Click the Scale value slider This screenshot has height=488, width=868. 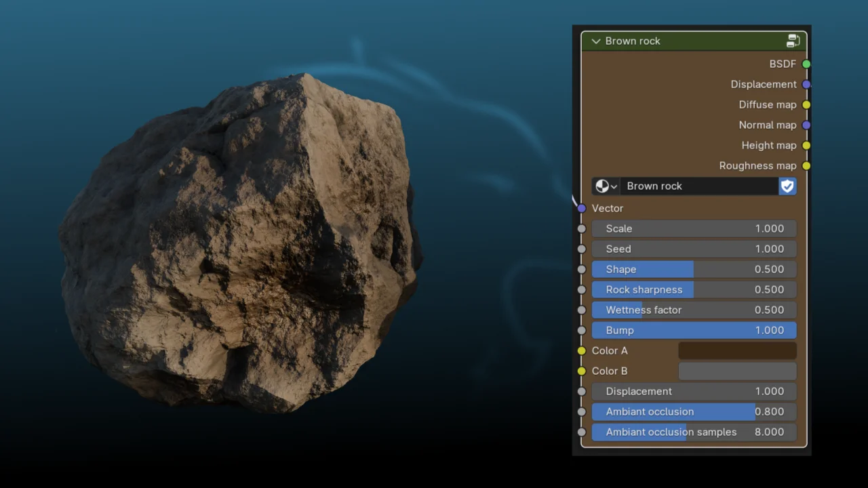694,228
